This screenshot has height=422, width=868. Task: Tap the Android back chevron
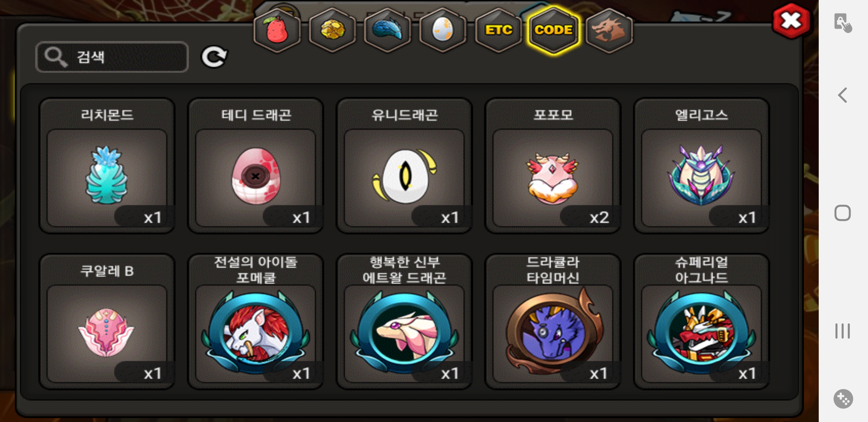point(843,95)
